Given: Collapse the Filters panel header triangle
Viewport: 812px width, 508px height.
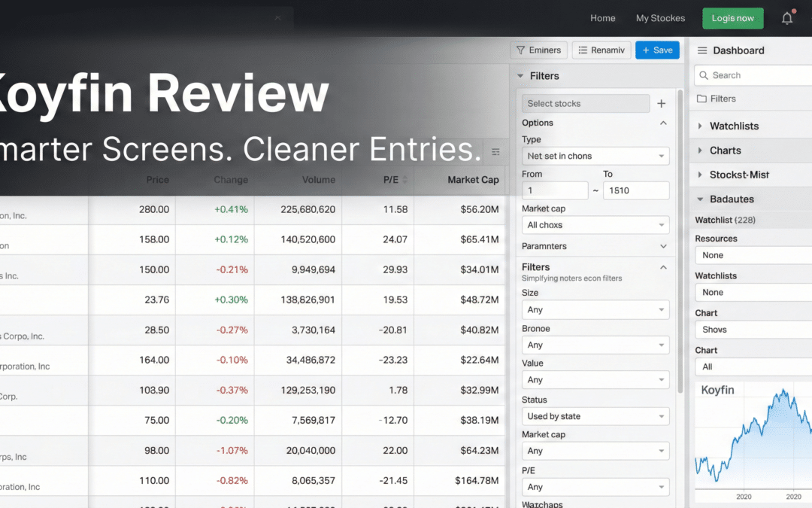Looking at the screenshot, I should [x=520, y=76].
